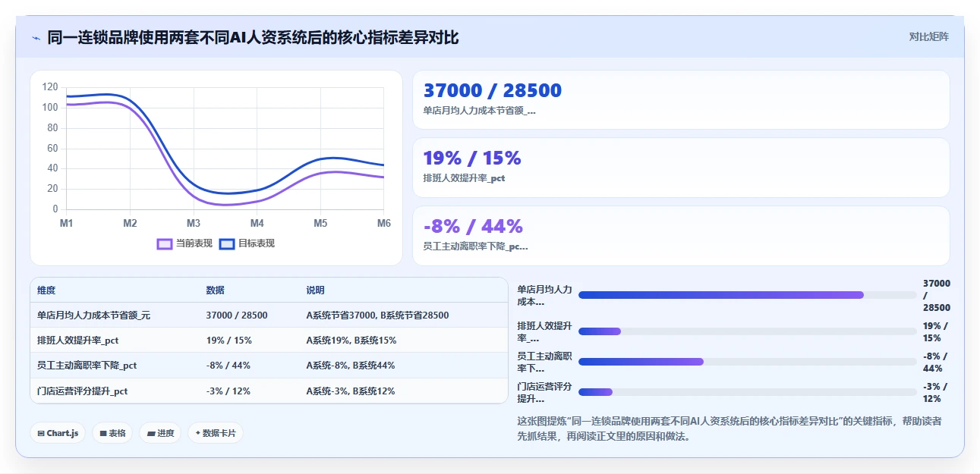
Task: Click the M4 x-axis label
Action: [x=257, y=223]
